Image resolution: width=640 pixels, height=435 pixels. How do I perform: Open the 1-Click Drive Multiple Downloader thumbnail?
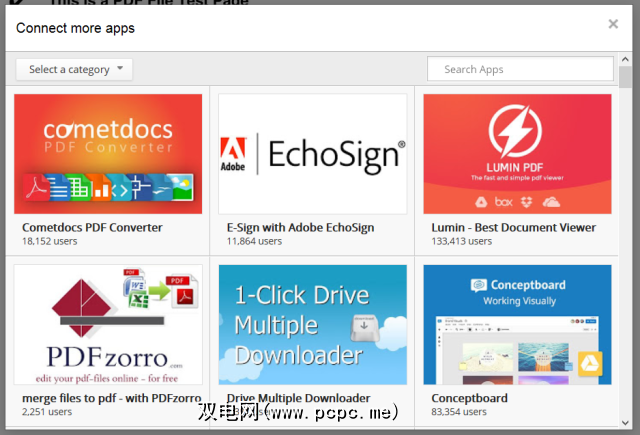click(x=313, y=324)
